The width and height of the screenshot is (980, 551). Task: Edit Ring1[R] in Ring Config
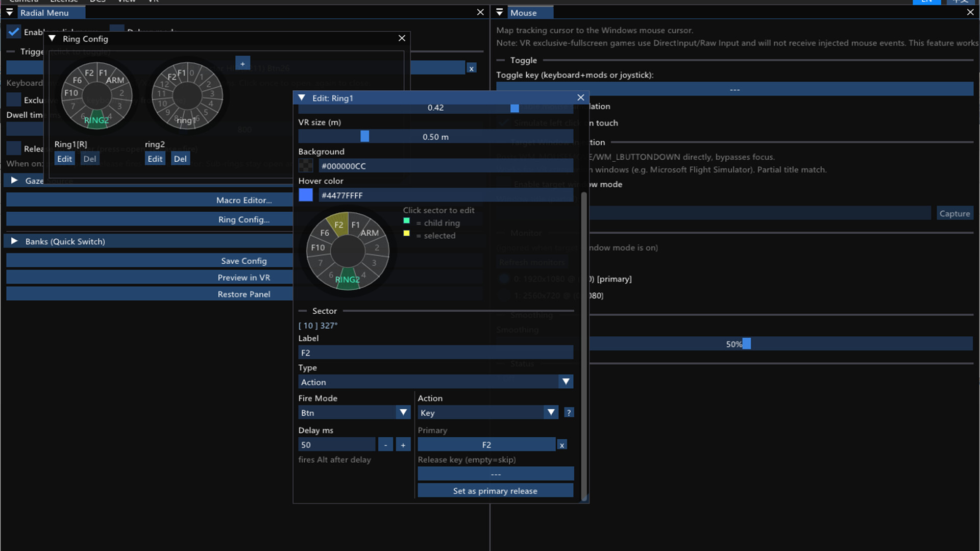tap(64, 159)
